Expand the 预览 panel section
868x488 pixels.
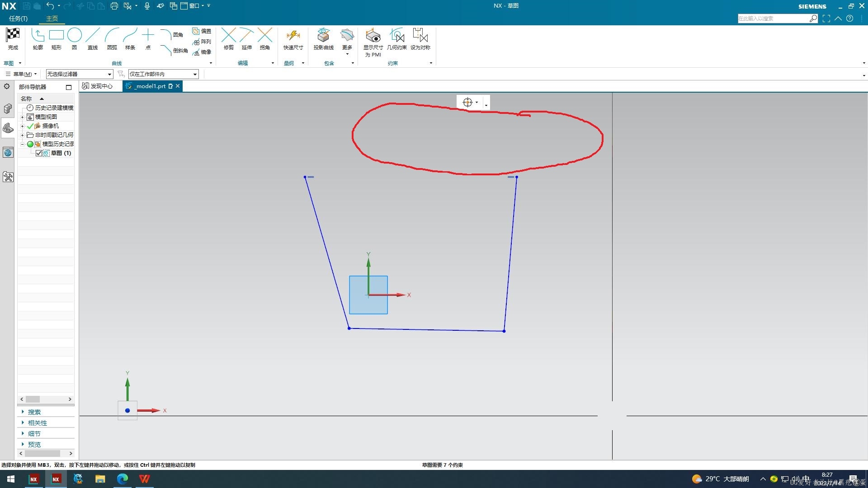[x=34, y=445]
